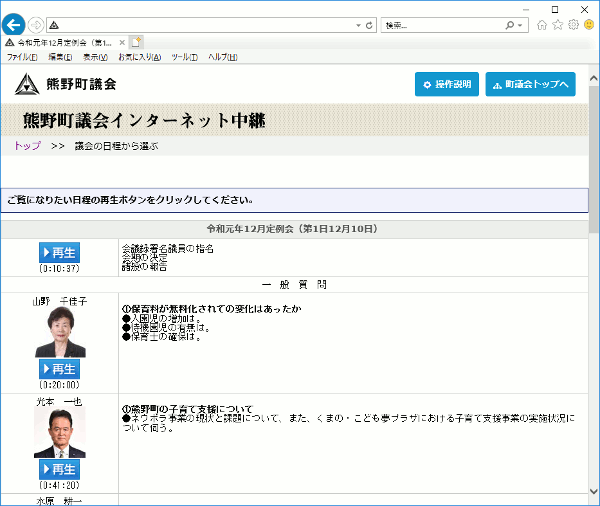Click the 熊野町議会インターネット中継 heading
The height and width of the screenshot is (506, 600).
click(144, 121)
